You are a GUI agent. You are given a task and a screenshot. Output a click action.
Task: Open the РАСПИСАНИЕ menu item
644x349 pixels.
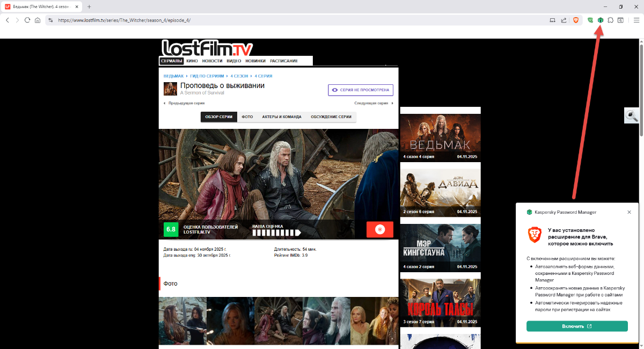pyautogui.click(x=284, y=61)
